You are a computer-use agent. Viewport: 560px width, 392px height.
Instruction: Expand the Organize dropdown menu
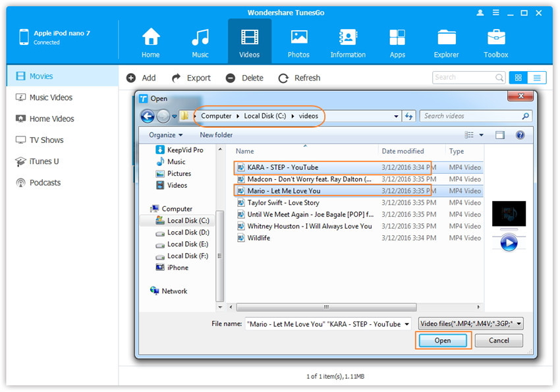click(165, 135)
